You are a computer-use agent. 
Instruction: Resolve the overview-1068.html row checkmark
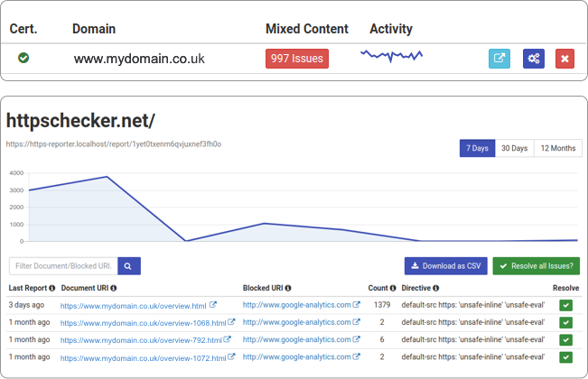565,322
